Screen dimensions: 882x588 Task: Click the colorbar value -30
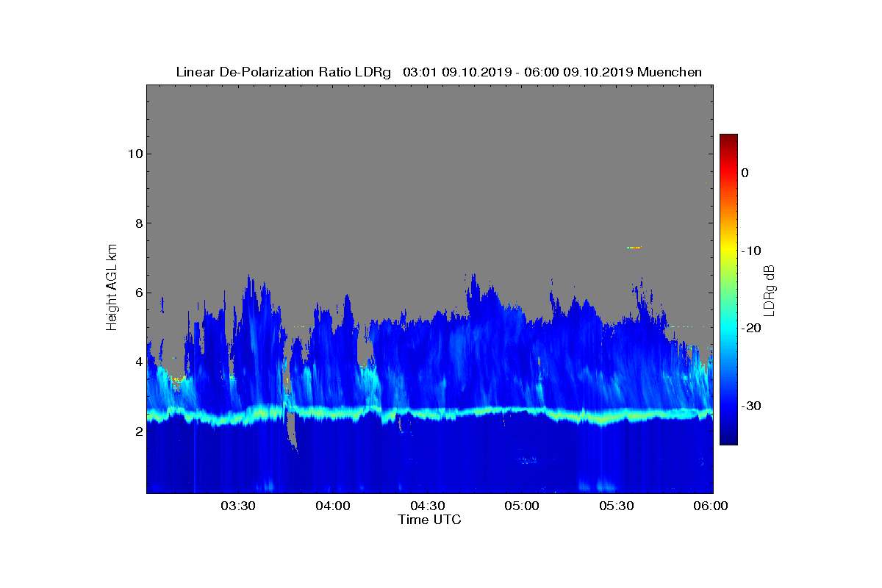coord(750,406)
